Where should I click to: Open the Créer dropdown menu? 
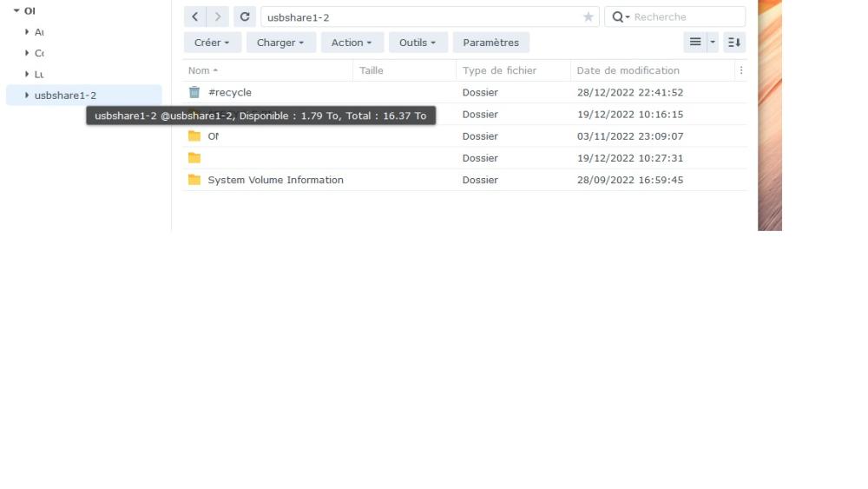[x=212, y=43]
